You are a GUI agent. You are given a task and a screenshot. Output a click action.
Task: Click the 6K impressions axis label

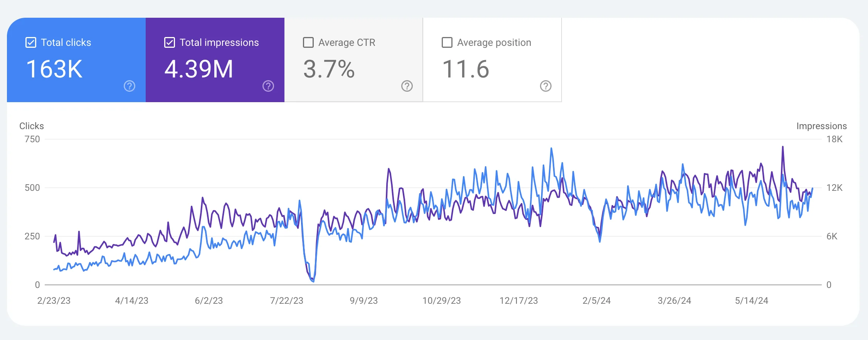coord(832,236)
